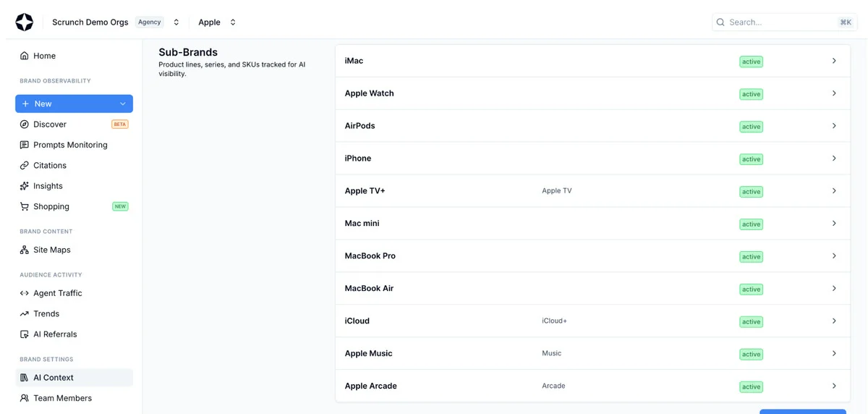The height and width of the screenshot is (414, 868).
Task: Click the Trends arrow icon
Action: [x=25, y=314]
